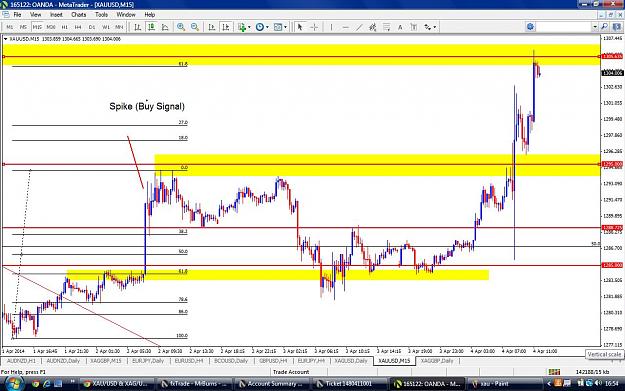
Task: Switch to the H4 timeframe
Action: pyautogui.click(x=78, y=27)
